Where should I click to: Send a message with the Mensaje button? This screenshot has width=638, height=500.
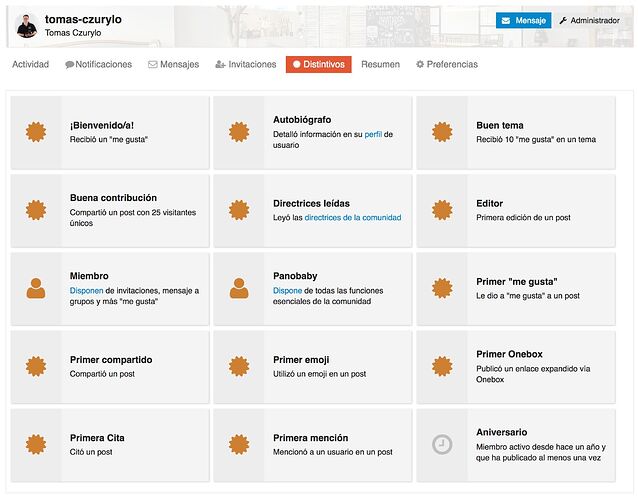(523, 20)
